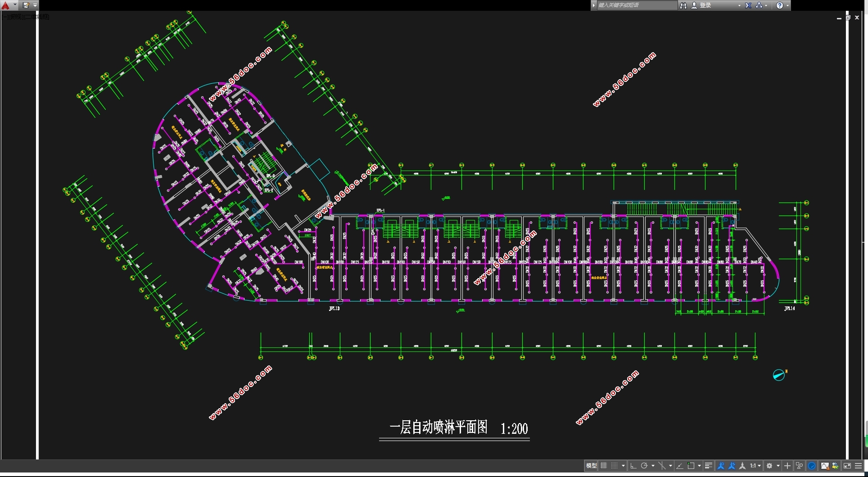This screenshot has width=868, height=477.
Task: Click the [-] viewport controls label
Action: [x=5, y=17]
